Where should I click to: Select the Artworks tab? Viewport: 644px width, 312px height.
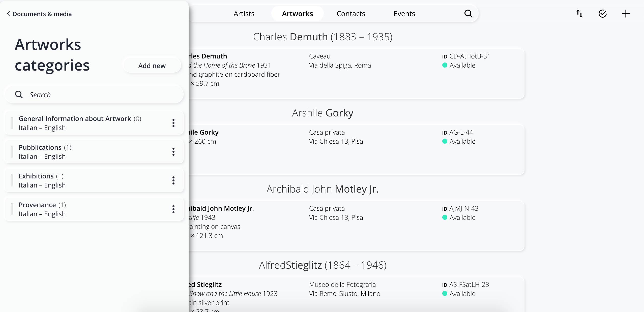tap(297, 14)
